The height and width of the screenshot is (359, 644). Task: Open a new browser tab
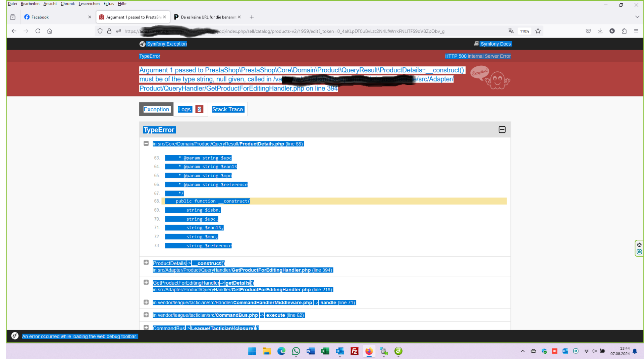click(252, 17)
